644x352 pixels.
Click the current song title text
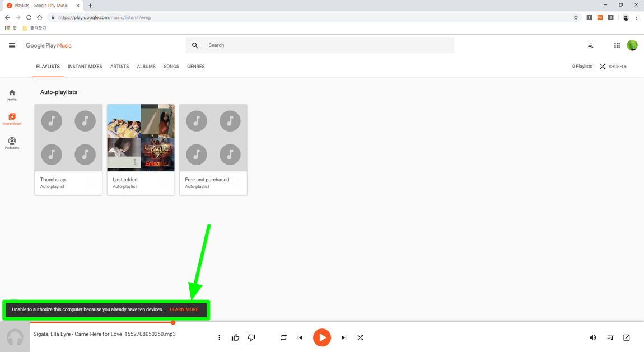point(104,334)
